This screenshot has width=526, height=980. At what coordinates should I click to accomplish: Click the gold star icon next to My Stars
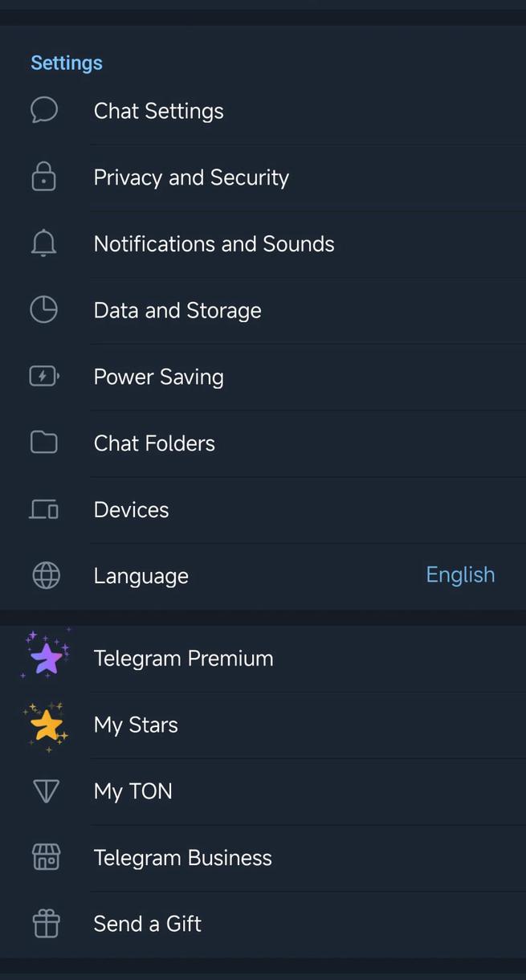(x=46, y=724)
